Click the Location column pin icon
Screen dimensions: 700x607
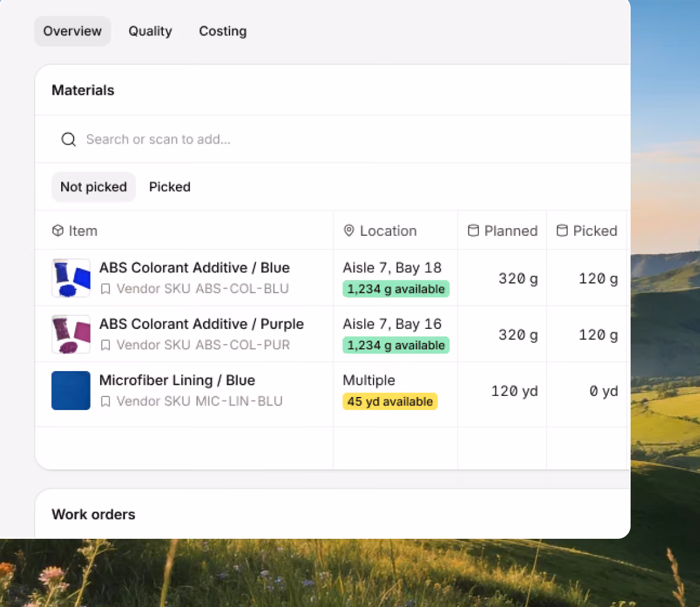tap(349, 231)
